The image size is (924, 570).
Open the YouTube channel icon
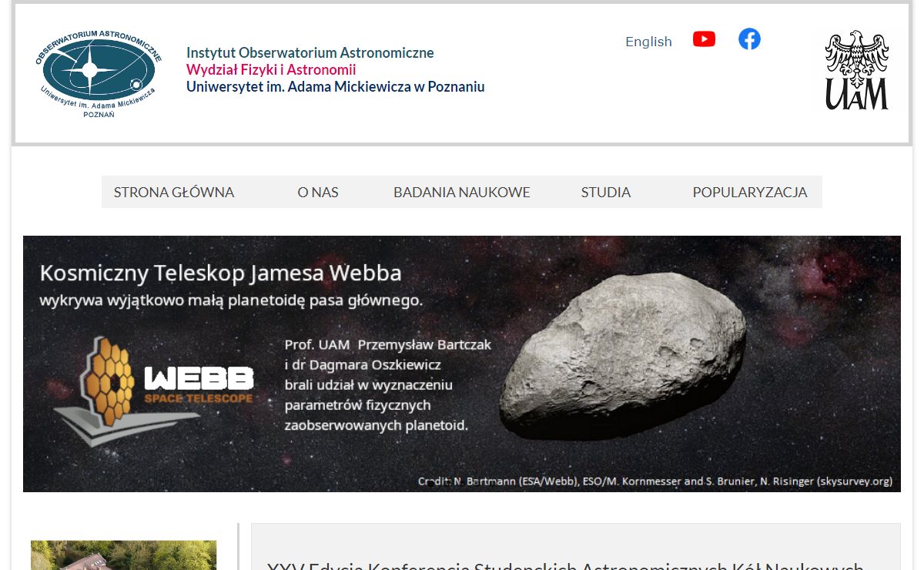tap(704, 39)
